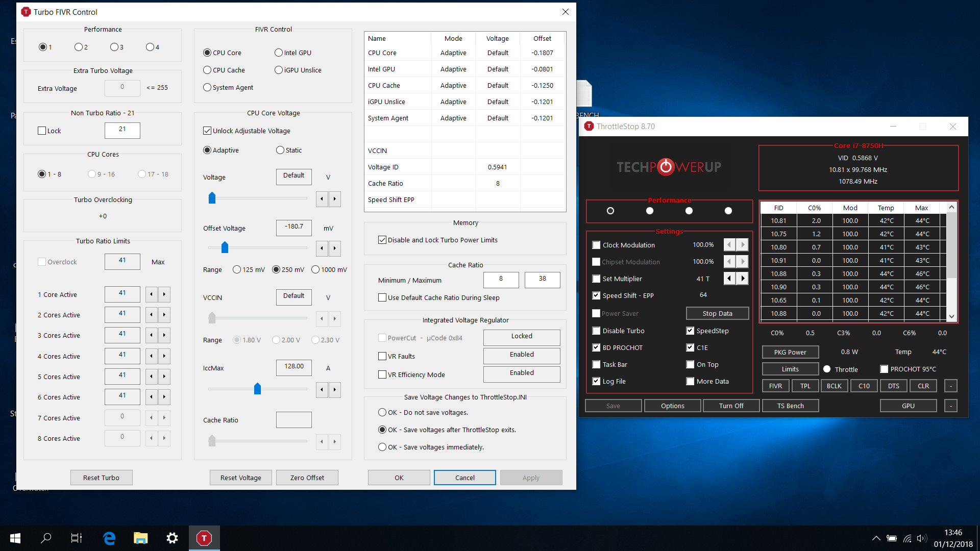
Task: Choose the 125 mV range option
Action: (x=237, y=269)
